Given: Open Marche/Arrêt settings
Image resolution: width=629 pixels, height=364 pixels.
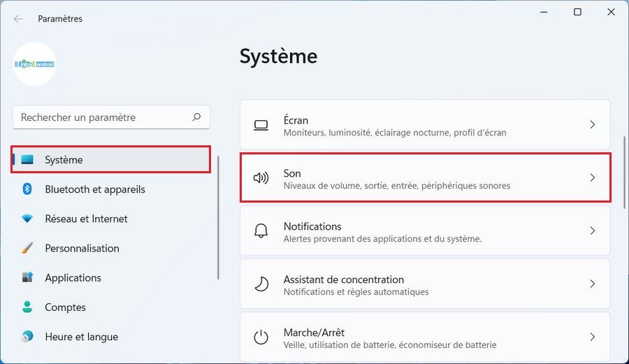Looking at the screenshot, I should coord(425,337).
